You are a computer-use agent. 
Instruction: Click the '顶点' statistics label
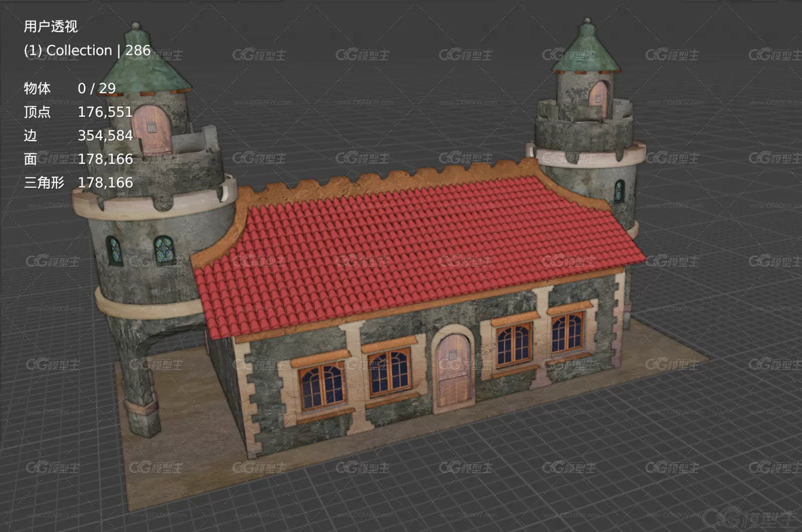tap(37, 112)
